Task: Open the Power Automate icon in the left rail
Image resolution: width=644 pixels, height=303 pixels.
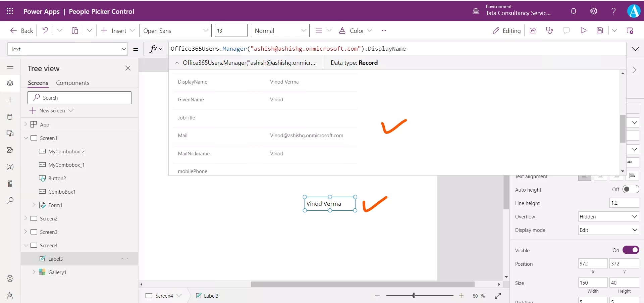Action: pyautogui.click(x=10, y=150)
